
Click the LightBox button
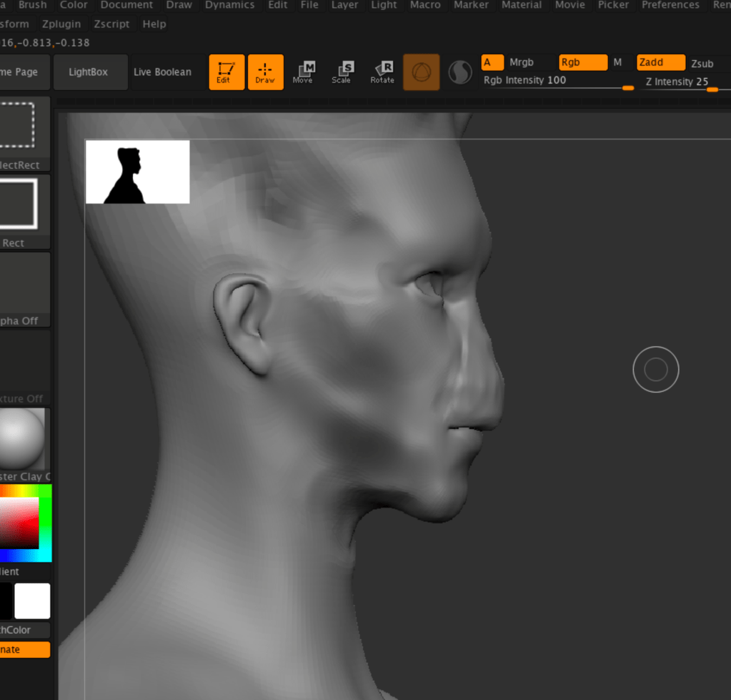88,72
